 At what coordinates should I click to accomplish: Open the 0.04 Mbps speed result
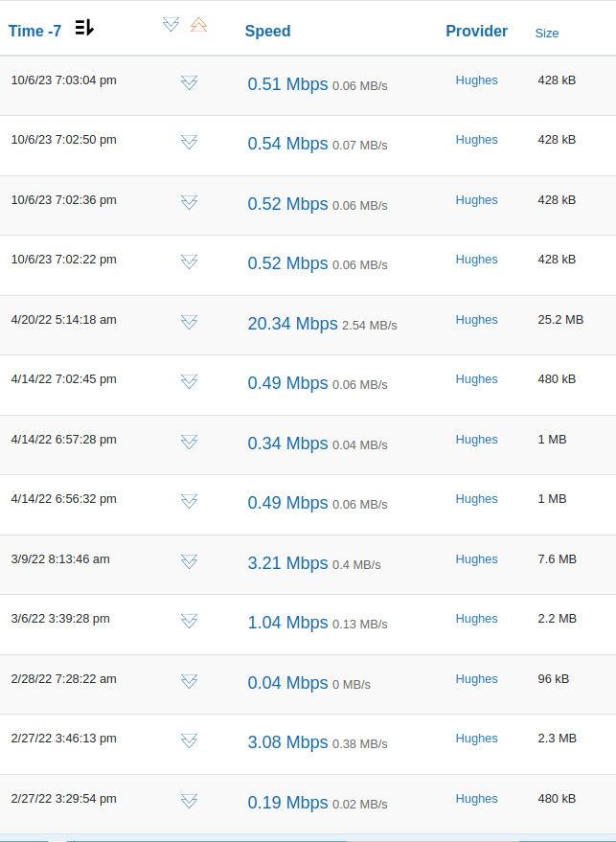[x=287, y=683]
